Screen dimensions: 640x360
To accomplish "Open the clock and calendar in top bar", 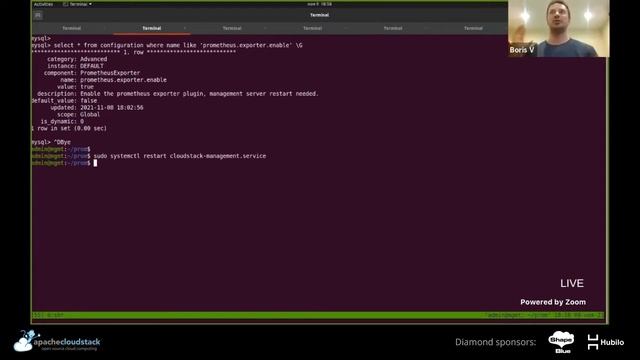I will coord(320,4).
